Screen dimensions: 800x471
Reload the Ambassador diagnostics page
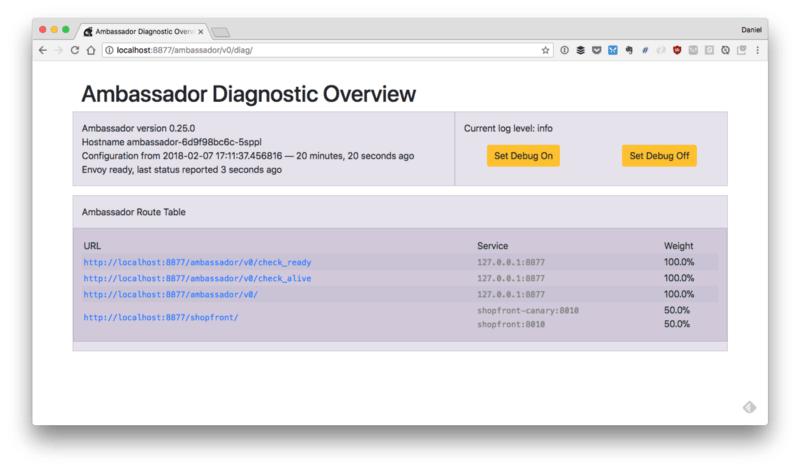(75, 50)
